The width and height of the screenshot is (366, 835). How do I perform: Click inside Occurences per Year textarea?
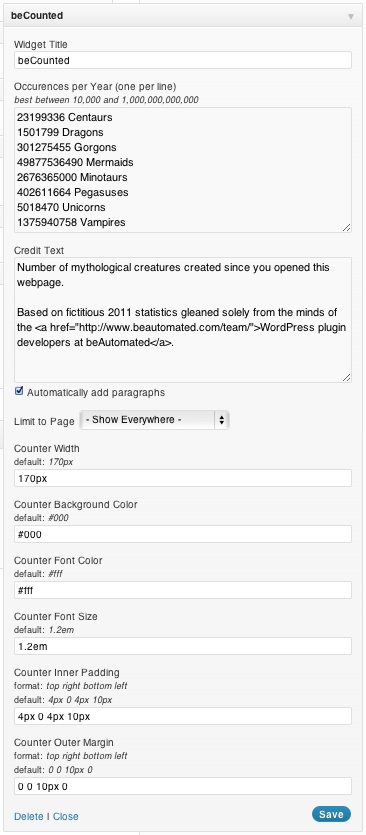point(183,170)
